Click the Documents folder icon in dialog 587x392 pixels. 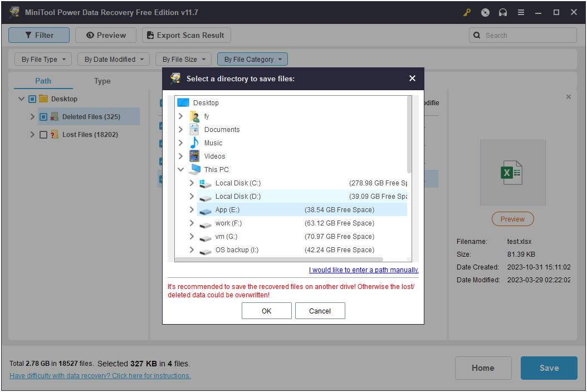pos(194,130)
